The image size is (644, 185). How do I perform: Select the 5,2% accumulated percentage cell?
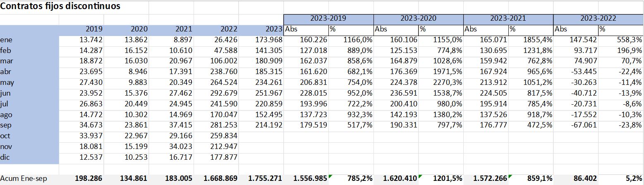click(x=620, y=178)
